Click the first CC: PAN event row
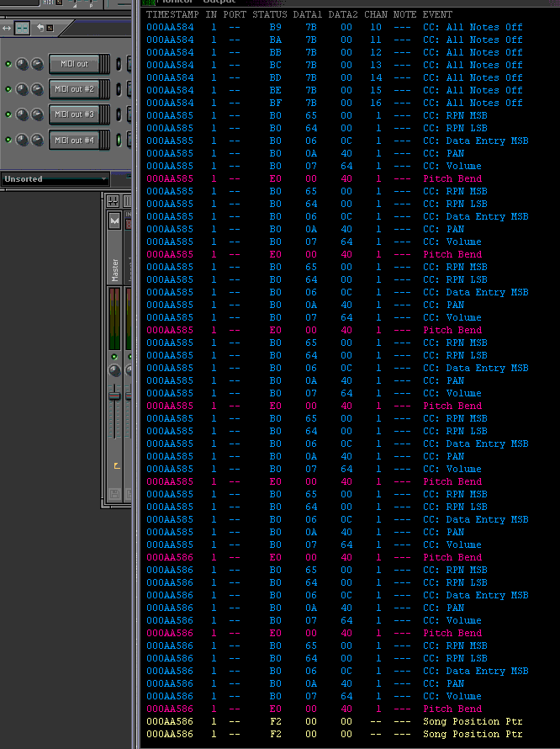The image size is (560, 749). [305, 153]
